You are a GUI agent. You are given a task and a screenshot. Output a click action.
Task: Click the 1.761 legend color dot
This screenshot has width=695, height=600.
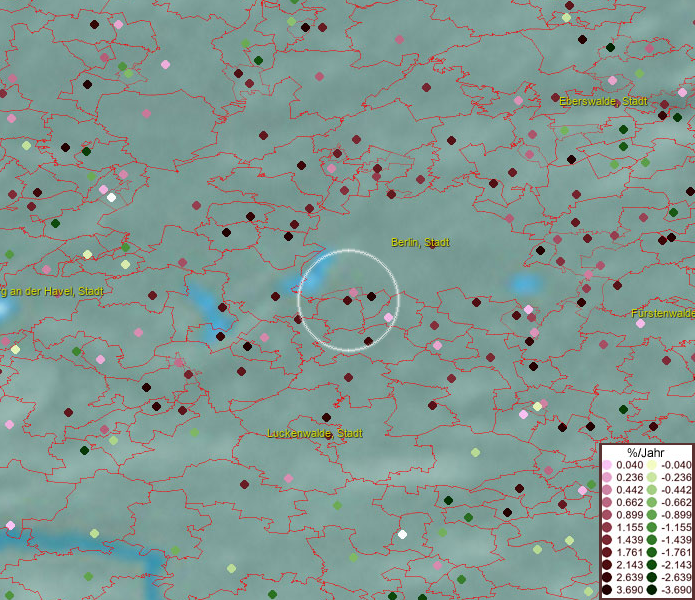pos(607,552)
